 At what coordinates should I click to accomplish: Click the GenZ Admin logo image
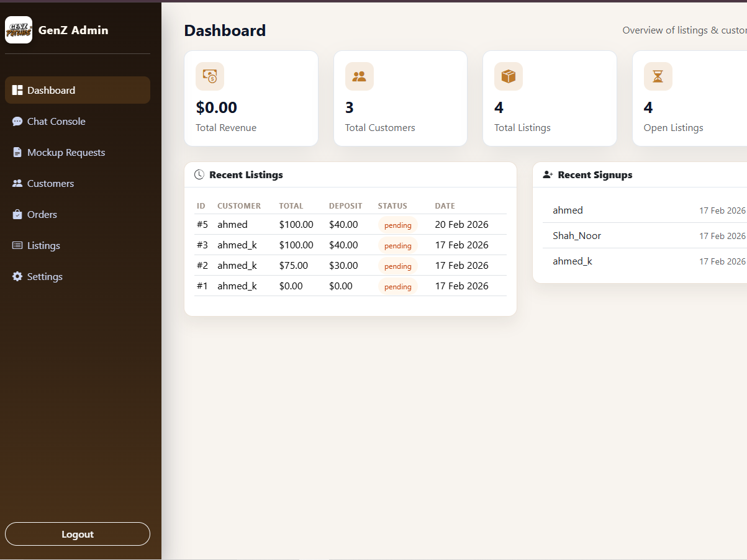(x=19, y=30)
